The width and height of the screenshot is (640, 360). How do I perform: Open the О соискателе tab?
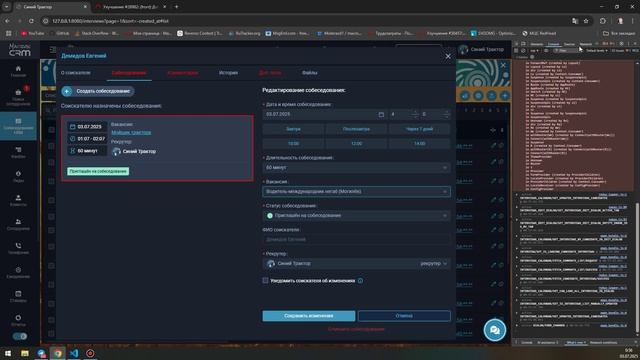point(76,73)
